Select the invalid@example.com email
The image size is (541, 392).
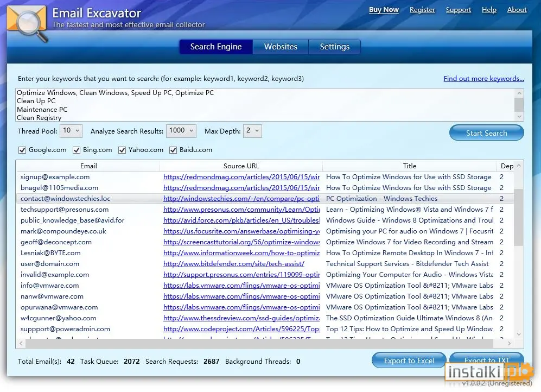pos(54,275)
